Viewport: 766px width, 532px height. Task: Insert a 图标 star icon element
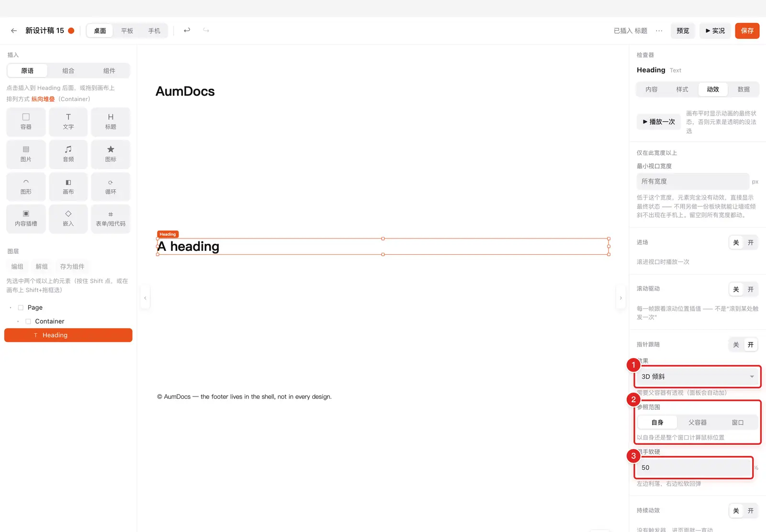111,154
